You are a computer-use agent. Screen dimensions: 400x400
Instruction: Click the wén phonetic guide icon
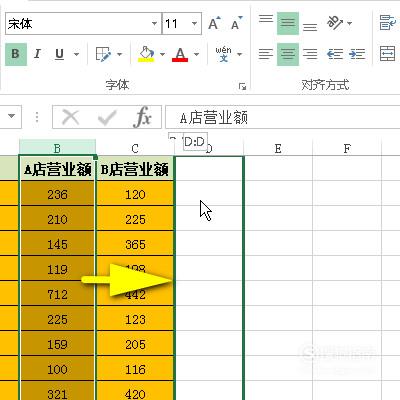[x=223, y=54]
